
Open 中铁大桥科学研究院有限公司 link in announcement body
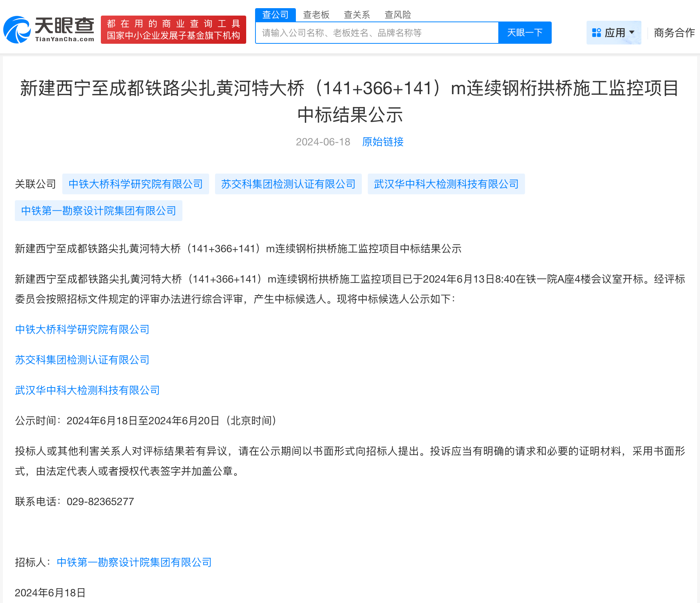click(82, 330)
